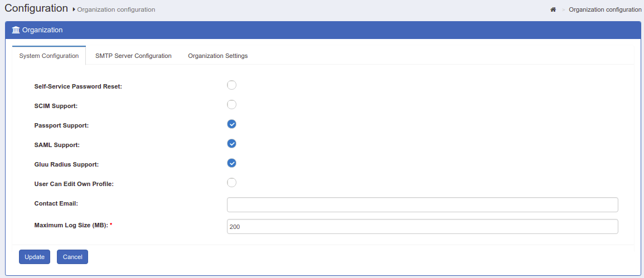Click the Configuration page heading
The width and height of the screenshot is (644, 278).
(36, 9)
